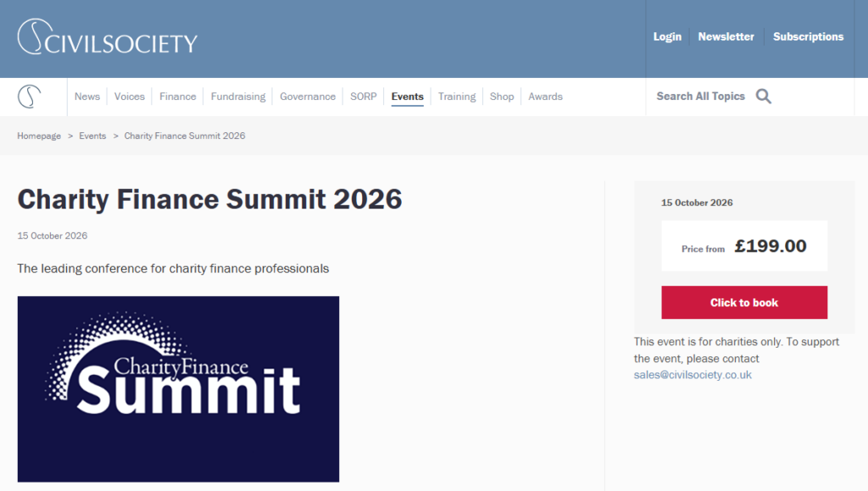Click the Events breadcrumb link
Screen dimensions: 868x491
(92, 136)
